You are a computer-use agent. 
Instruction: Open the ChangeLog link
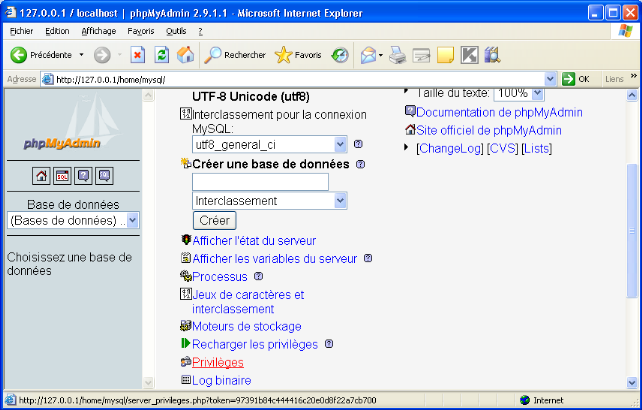coord(450,148)
